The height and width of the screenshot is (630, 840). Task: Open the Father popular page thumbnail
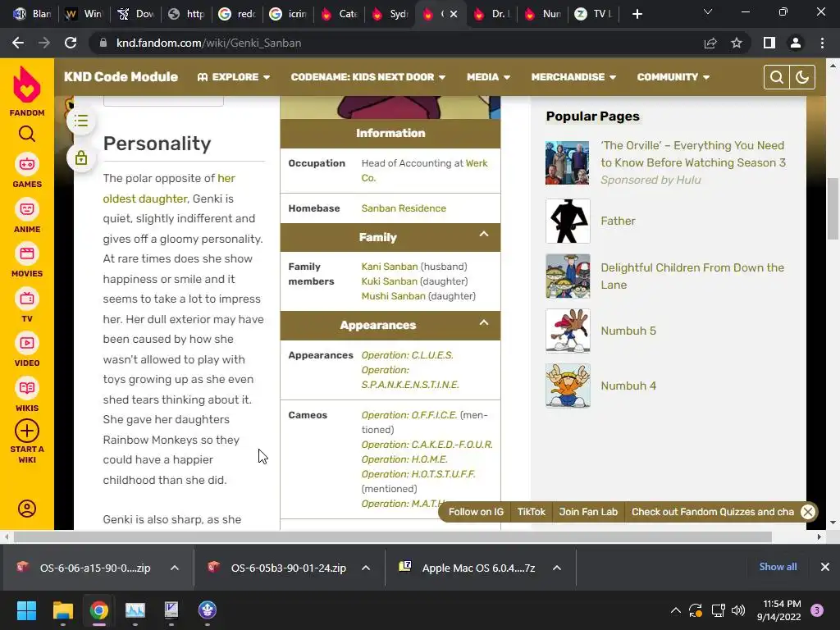coord(568,221)
